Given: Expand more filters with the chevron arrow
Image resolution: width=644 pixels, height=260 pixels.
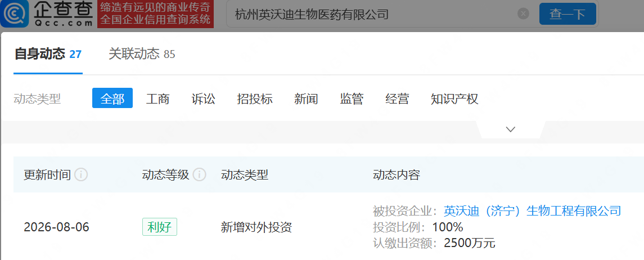Looking at the screenshot, I should [x=511, y=129].
